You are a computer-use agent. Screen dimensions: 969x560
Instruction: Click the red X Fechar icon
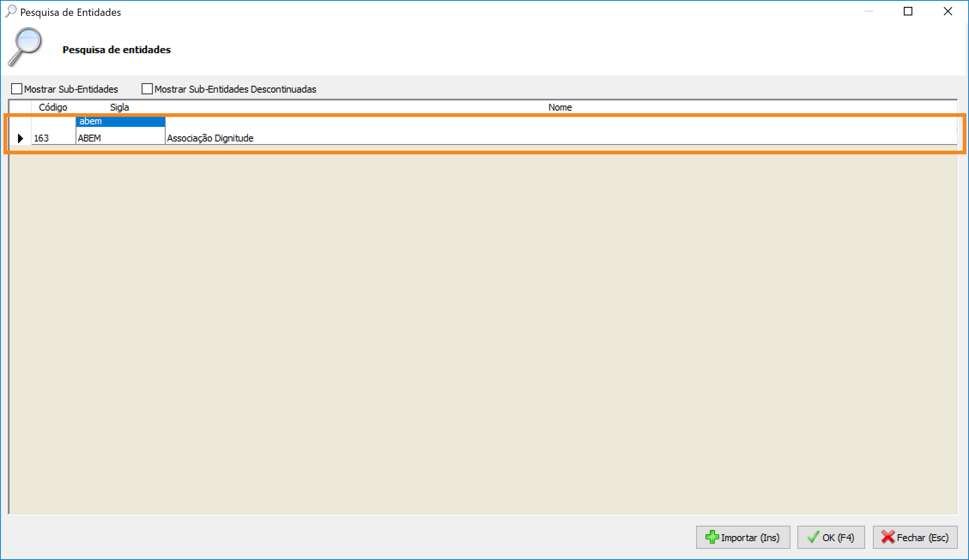pos(887,537)
